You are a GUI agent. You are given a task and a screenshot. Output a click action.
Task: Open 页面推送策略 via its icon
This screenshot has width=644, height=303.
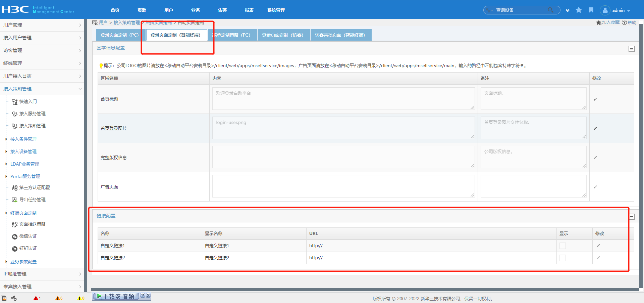[x=15, y=224]
